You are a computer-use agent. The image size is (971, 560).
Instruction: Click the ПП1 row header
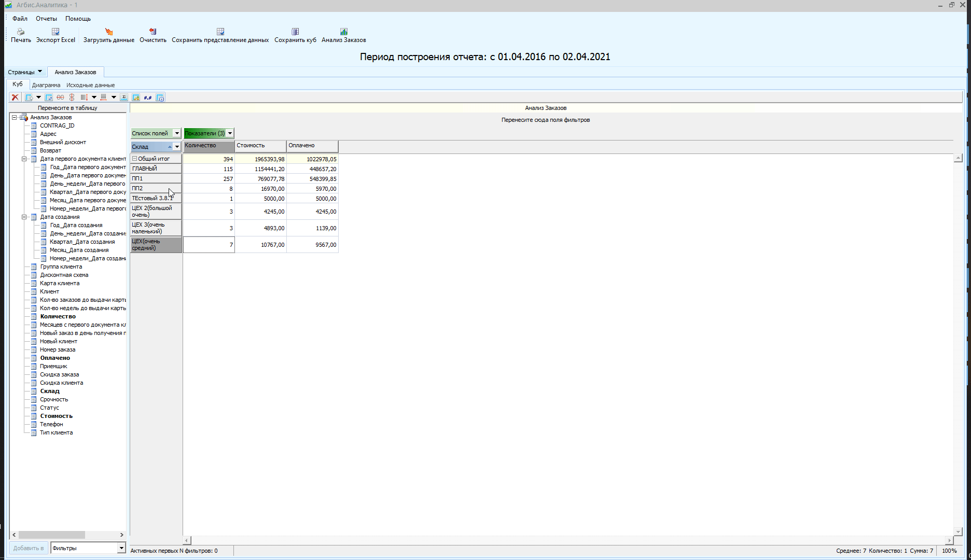tap(156, 178)
